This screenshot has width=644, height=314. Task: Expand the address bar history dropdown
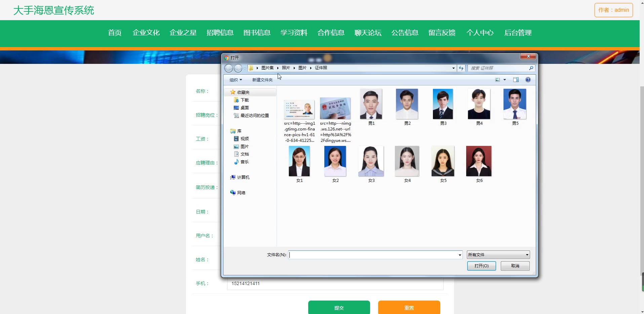pos(453,68)
